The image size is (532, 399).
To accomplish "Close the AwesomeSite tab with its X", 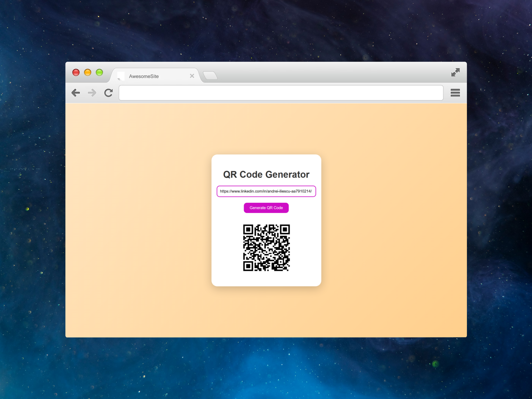I will pyautogui.click(x=192, y=76).
